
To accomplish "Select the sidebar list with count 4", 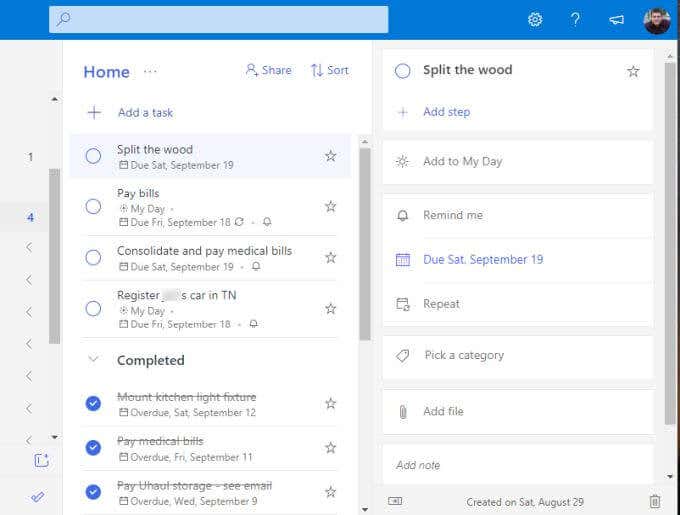I will click(30, 217).
